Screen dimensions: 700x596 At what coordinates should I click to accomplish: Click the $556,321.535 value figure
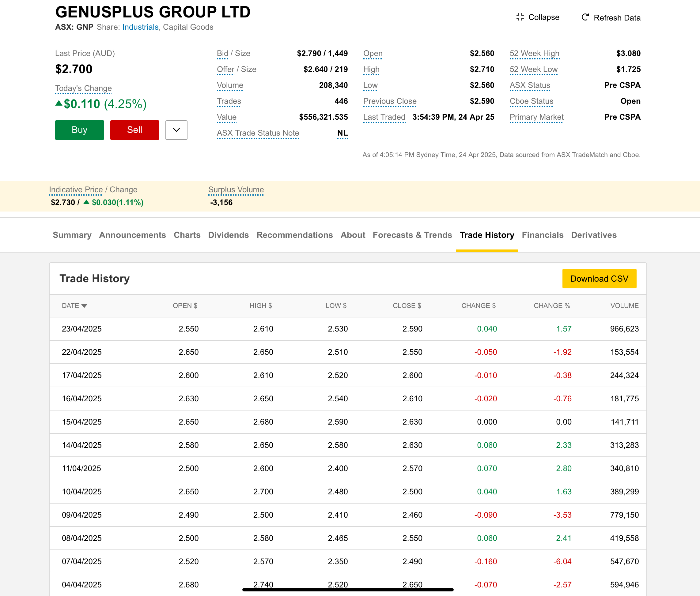pos(323,117)
